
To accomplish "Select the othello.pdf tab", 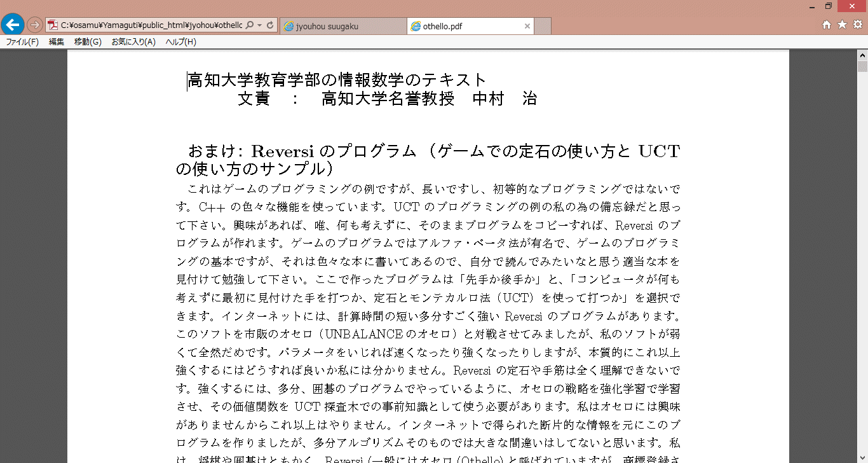I will [x=470, y=26].
